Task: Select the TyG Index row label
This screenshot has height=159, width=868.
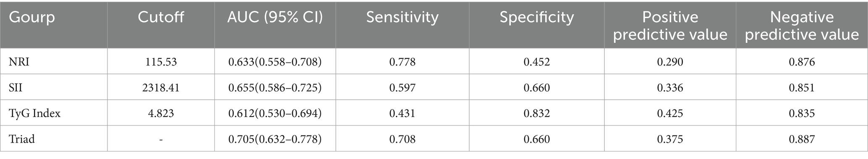Action: point(34,113)
